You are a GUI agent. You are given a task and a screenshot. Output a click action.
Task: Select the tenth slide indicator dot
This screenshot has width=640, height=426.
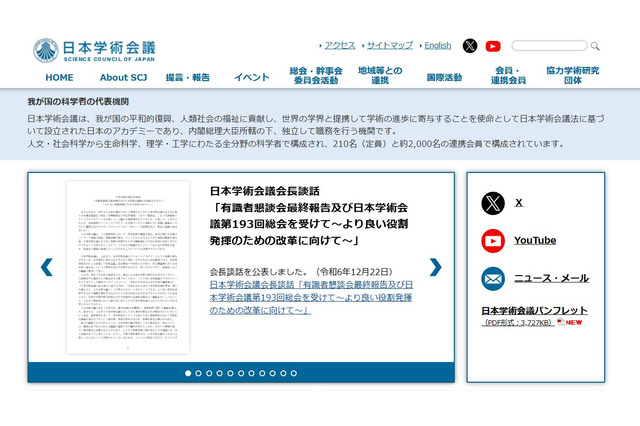click(283, 373)
